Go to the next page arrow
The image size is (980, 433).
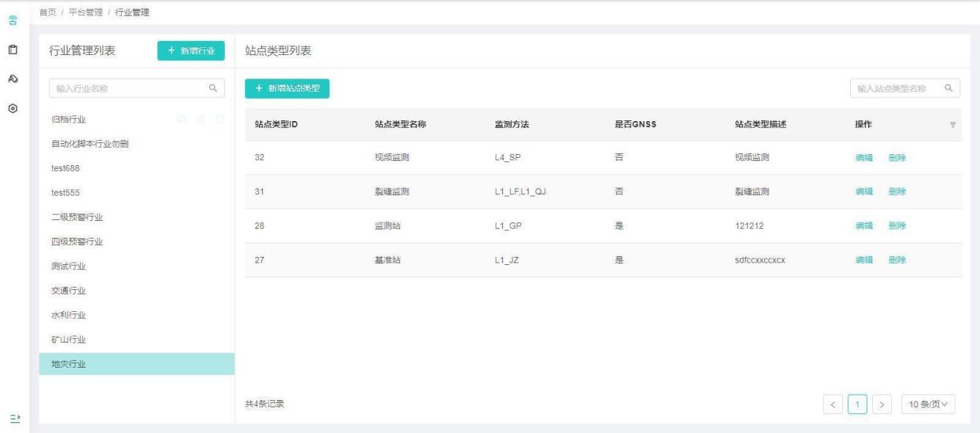(882, 404)
